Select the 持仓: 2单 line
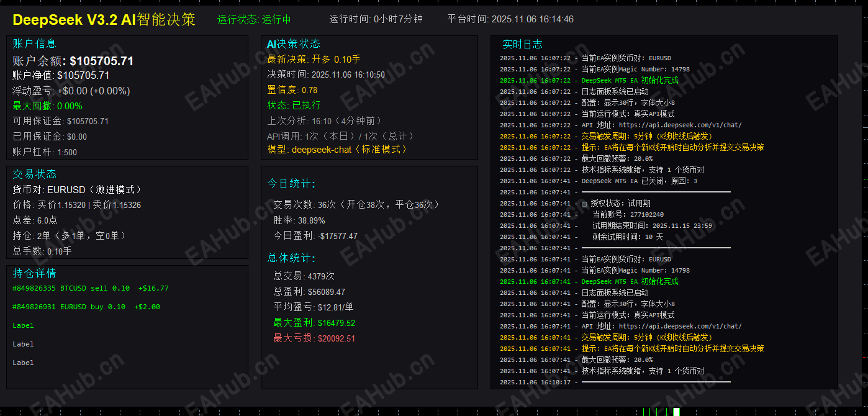Viewport: 868px width, 416px height. tap(70, 236)
